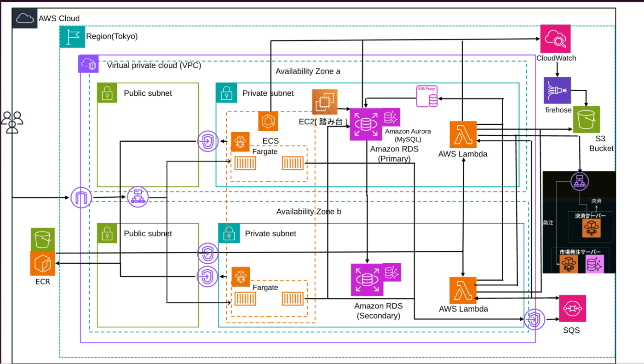
Task: Select the EC2 bastion instance icon
Action: [325, 102]
